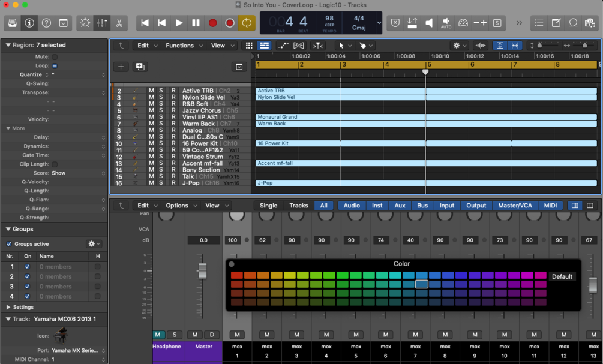Screen dimensions: 603x364
Task: Switch mixer to Tracks mode
Action: (x=298, y=206)
